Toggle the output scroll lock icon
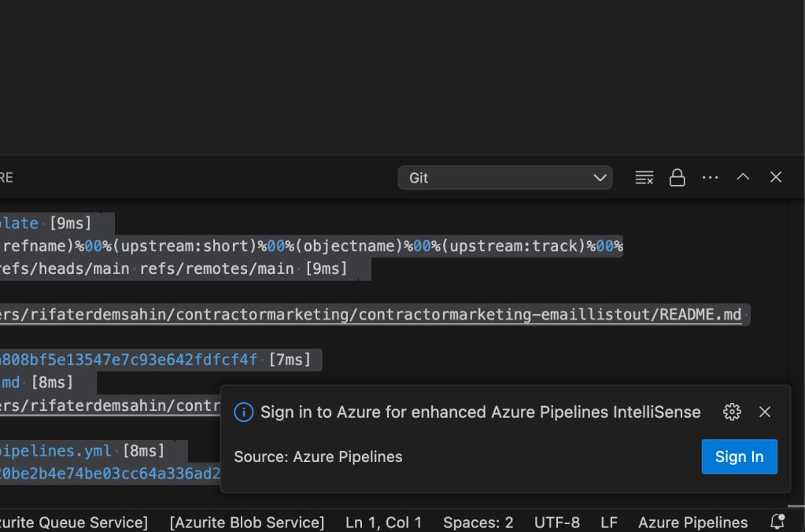The image size is (805, 532). click(x=678, y=178)
